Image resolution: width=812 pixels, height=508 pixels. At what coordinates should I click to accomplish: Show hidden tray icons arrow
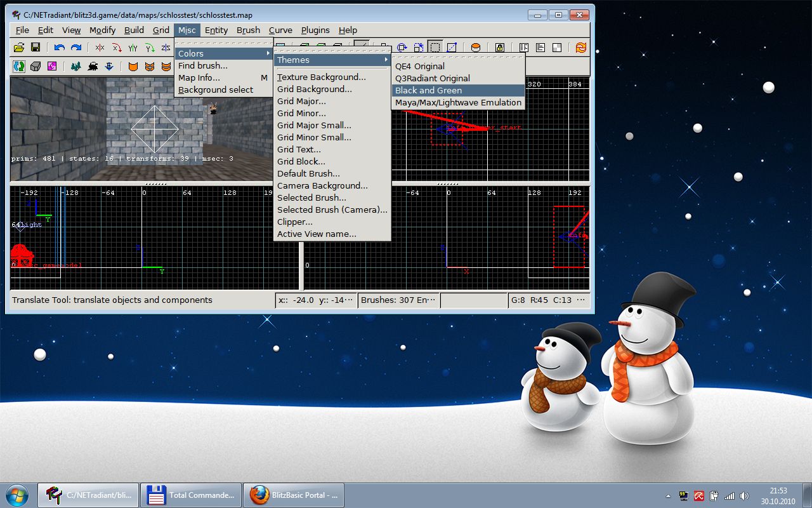668,495
